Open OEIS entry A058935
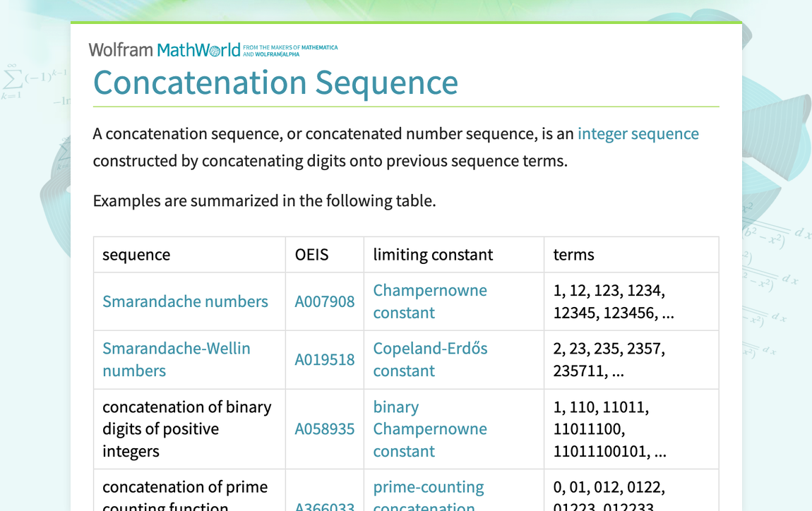 (324, 429)
